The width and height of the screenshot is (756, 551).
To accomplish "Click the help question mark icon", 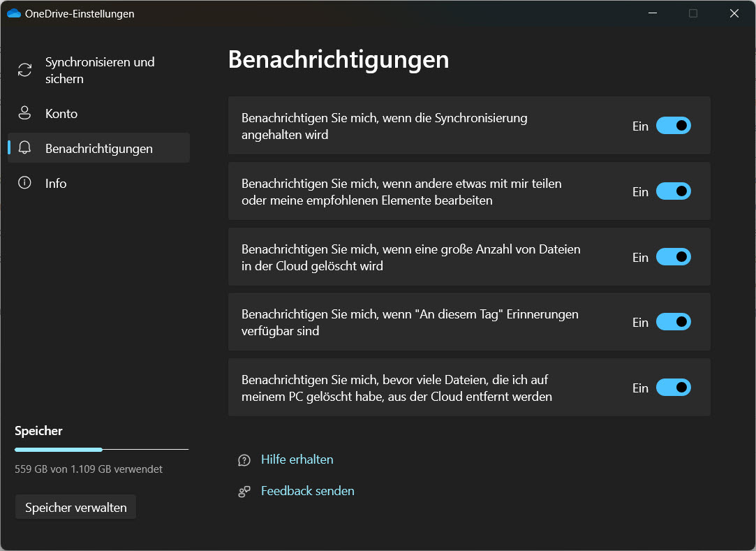I will pos(244,460).
